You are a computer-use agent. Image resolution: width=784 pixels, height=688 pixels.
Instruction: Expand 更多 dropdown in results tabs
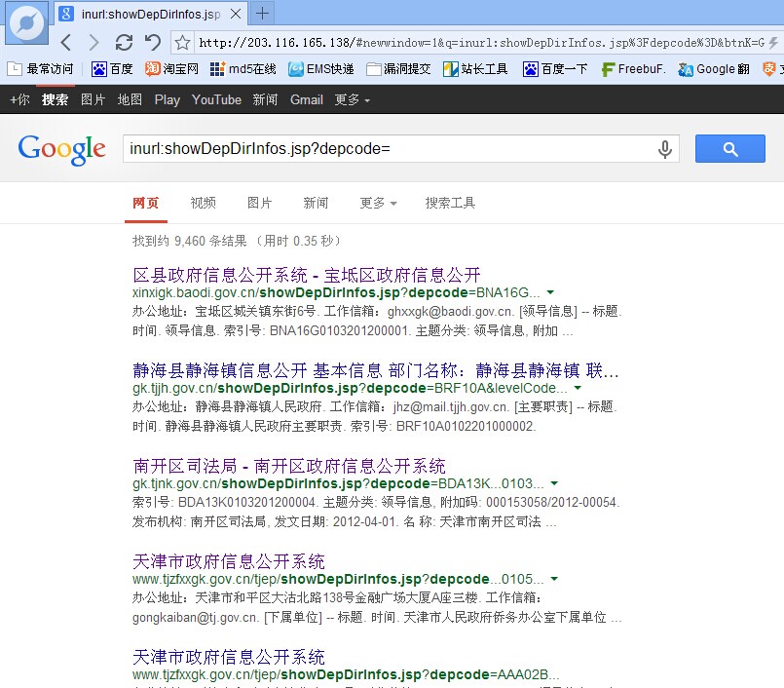(x=378, y=203)
